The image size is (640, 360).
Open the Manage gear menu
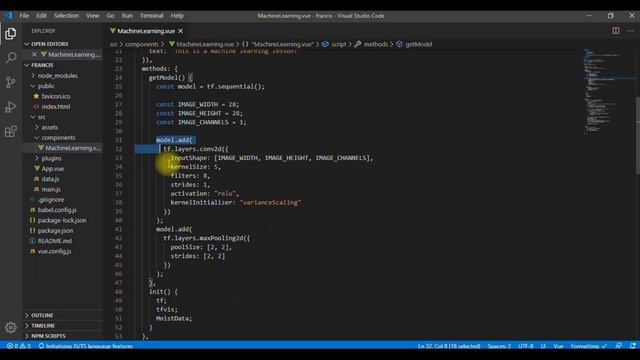11,327
